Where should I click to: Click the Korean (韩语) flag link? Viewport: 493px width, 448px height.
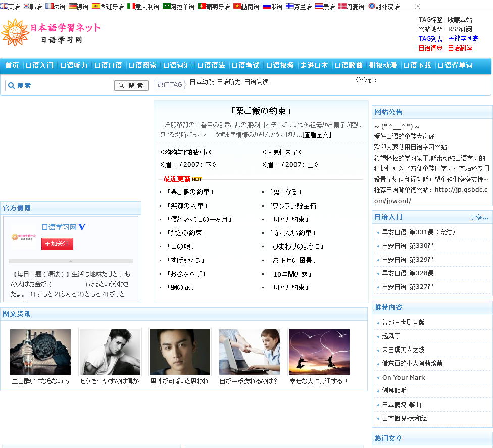33,6
